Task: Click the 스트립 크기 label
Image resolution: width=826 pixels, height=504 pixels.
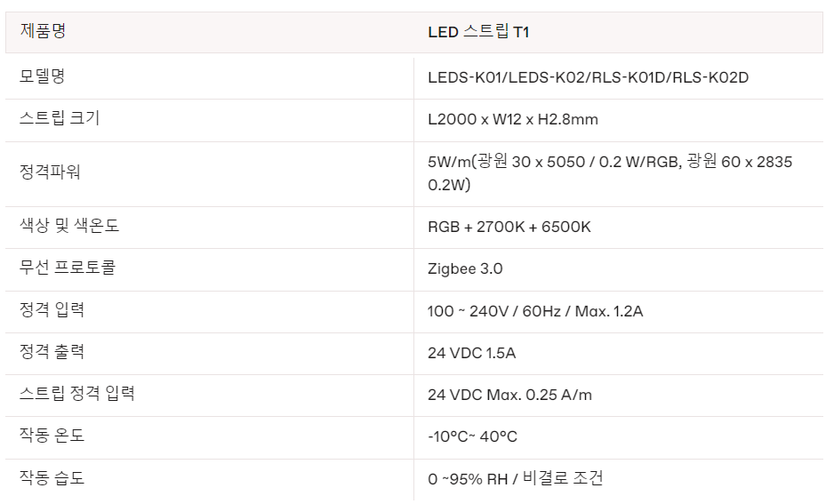Action: tap(60, 118)
